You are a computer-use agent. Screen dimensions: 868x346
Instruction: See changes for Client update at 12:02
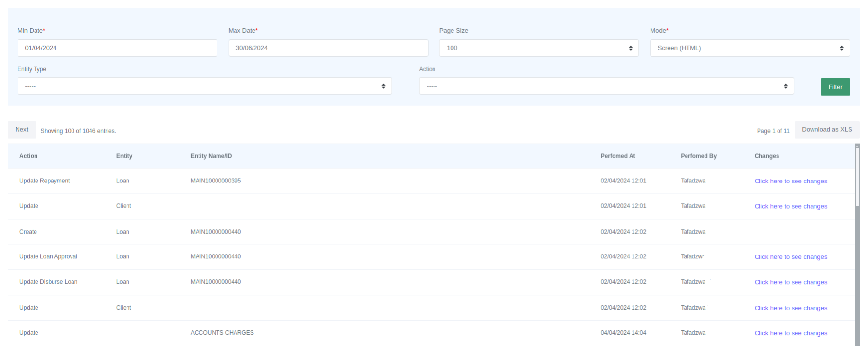click(790, 308)
